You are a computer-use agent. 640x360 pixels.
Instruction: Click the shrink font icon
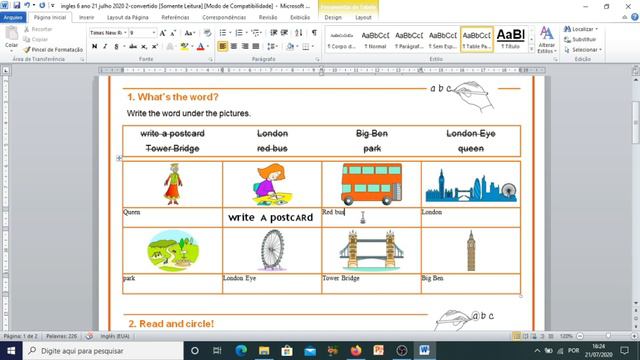pos(173,33)
